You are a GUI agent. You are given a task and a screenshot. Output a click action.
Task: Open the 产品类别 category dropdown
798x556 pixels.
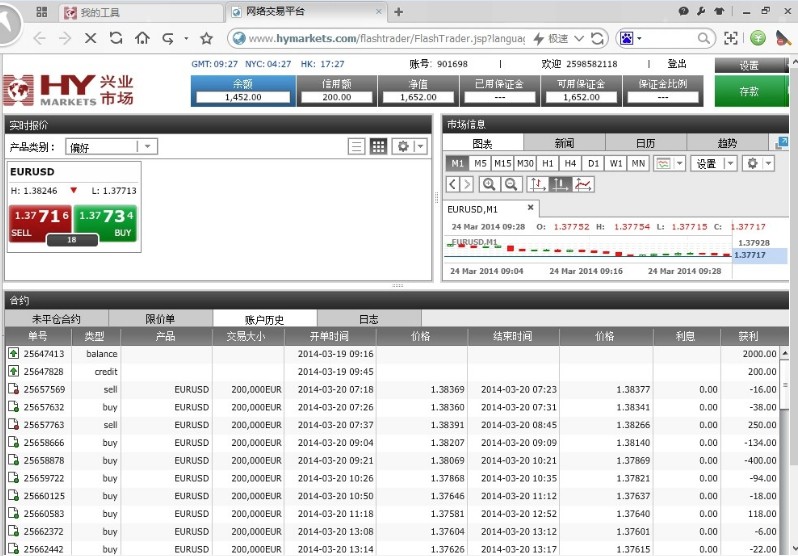[x=111, y=147]
